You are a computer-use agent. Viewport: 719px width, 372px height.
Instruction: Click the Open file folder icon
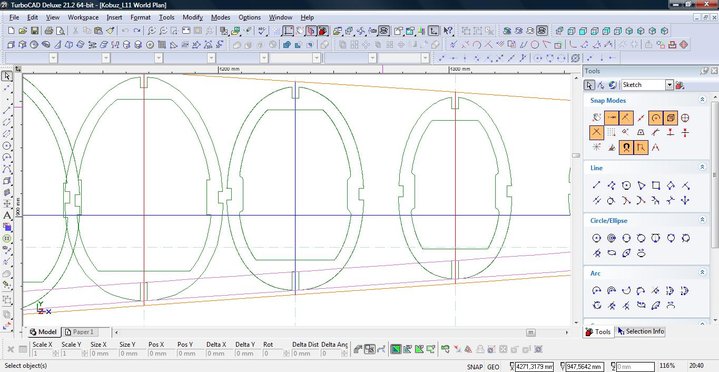point(23,31)
